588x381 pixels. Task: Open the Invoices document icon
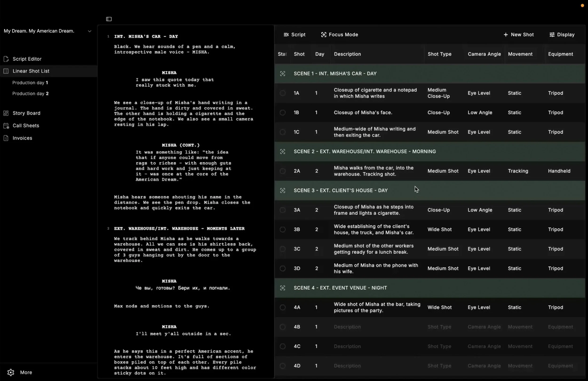tap(6, 138)
